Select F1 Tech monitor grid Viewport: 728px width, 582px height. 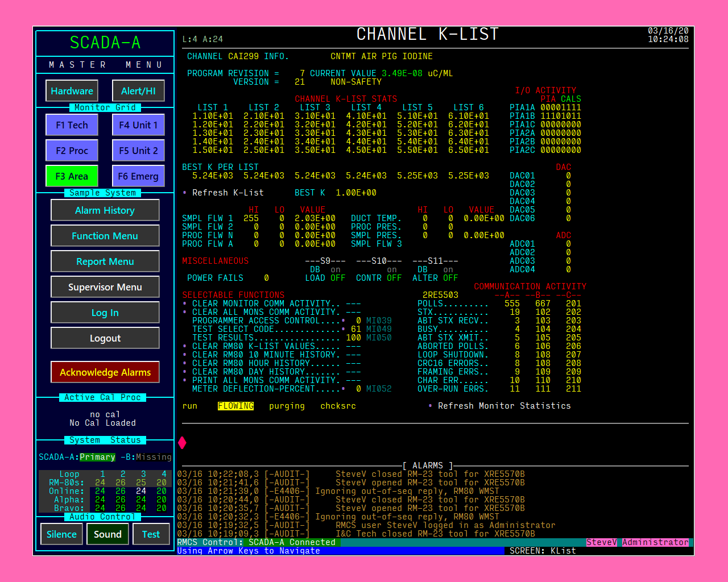coord(72,125)
